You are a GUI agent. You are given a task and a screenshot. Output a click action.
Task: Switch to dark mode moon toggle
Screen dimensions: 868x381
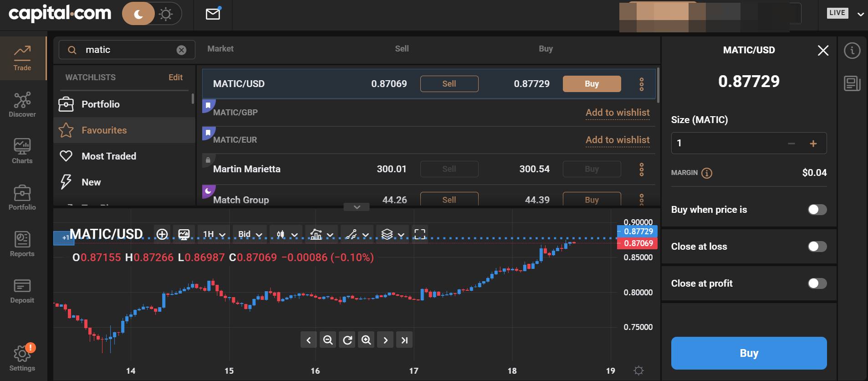(x=138, y=14)
